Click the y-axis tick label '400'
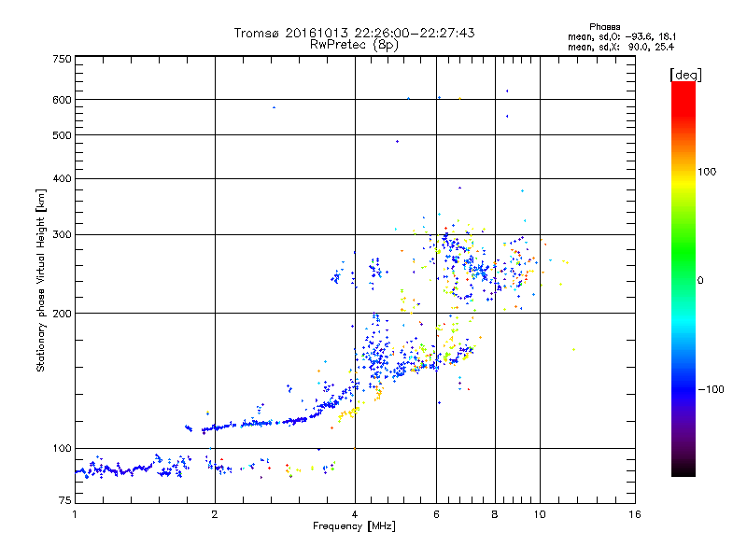 pyautogui.click(x=62, y=178)
